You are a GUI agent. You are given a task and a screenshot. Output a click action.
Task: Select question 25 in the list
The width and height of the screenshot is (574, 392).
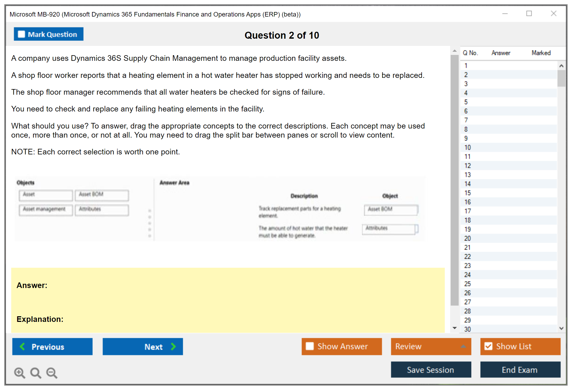pyautogui.click(x=467, y=284)
